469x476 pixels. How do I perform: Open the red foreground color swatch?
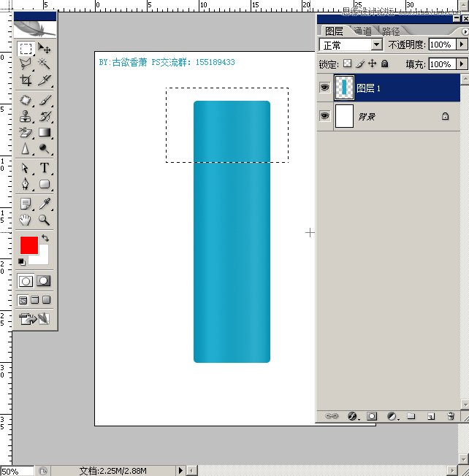point(29,245)
